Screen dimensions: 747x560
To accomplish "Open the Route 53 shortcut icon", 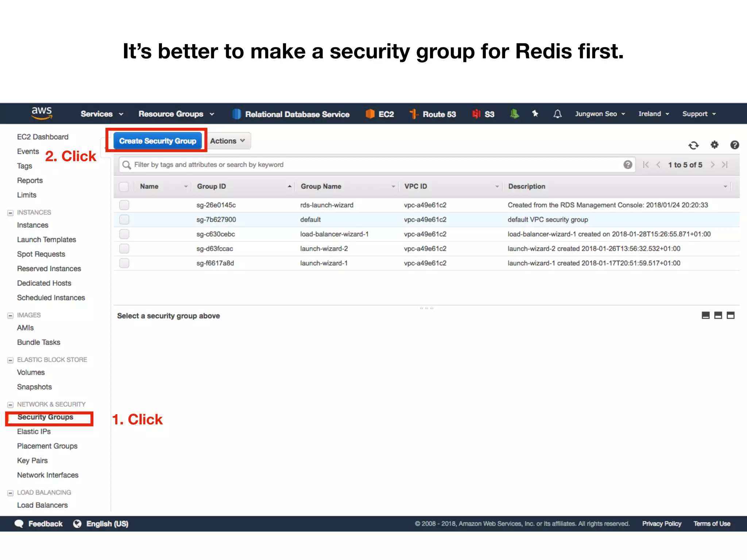I will pyautogui.click(x=414, y=114).
